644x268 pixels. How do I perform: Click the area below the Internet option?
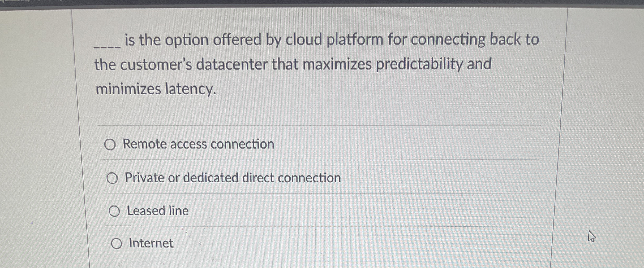(265, 261)
